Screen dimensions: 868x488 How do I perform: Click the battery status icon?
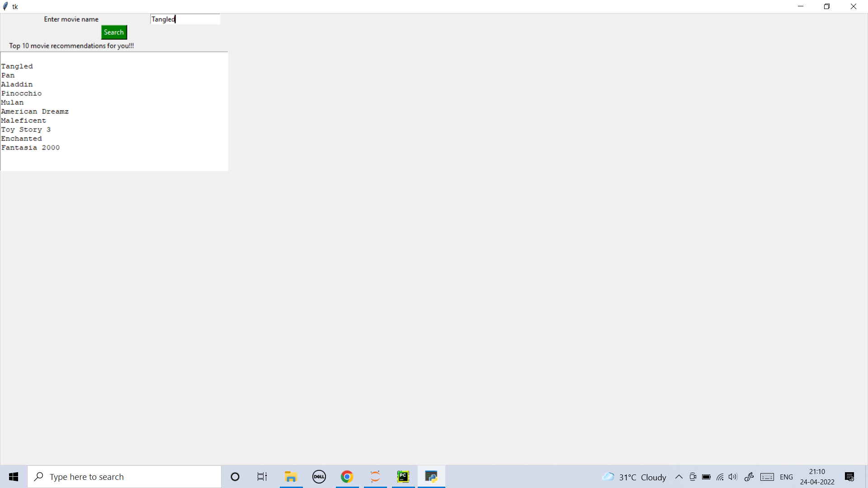(x=706, y=477)
